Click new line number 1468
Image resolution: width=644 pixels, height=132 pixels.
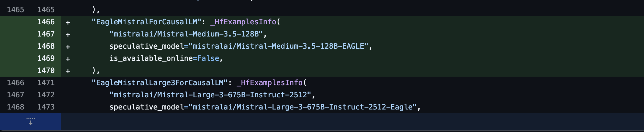46,46
